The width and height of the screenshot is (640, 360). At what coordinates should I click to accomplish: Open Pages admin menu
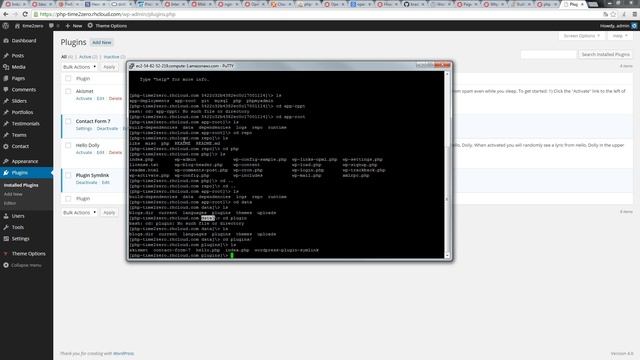pyautogui.click(x=18, y=78)
